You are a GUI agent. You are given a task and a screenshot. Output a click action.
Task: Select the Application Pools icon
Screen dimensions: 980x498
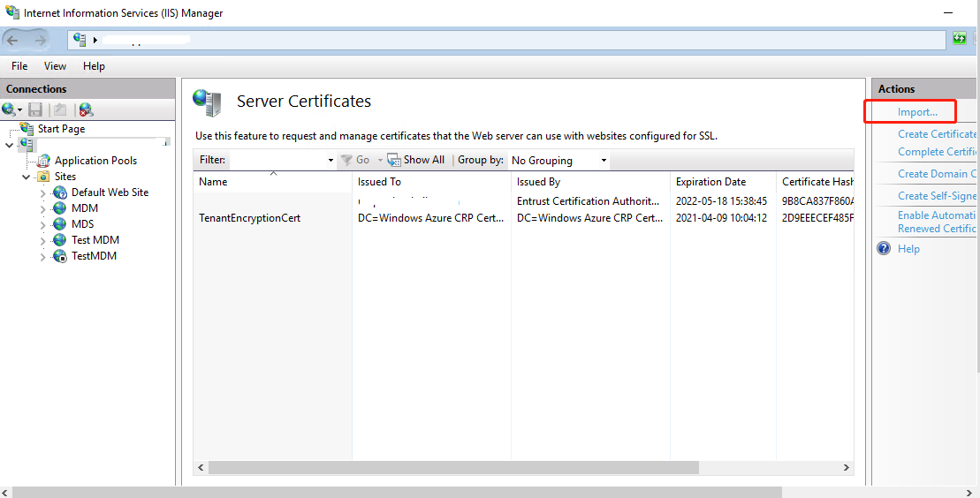coord(43,161)
